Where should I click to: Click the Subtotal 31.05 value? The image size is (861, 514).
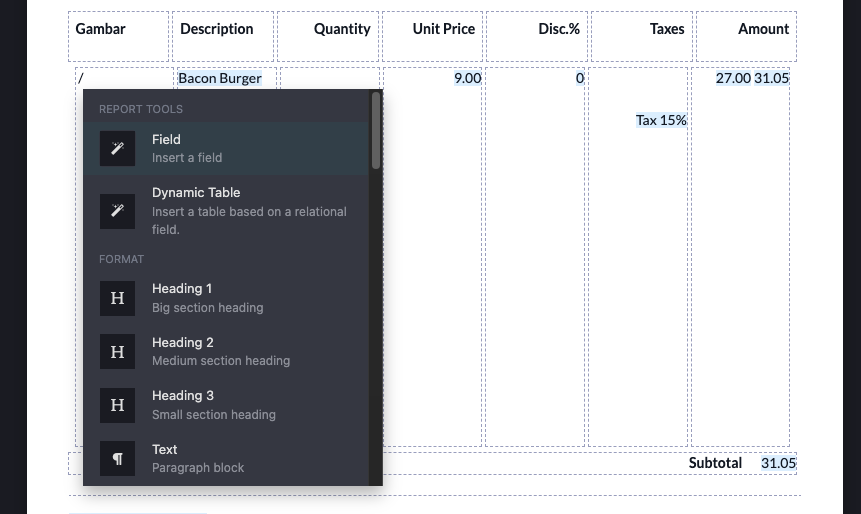[x=779, y=463]
